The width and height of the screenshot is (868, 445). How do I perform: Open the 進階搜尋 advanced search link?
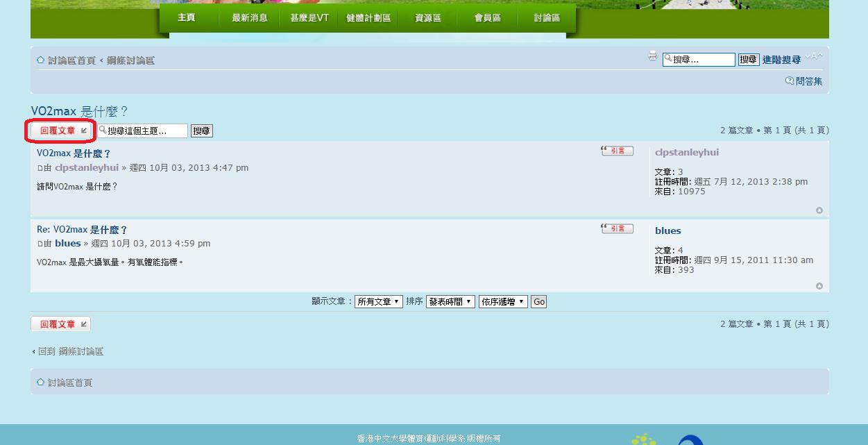(x=781, y=60)
